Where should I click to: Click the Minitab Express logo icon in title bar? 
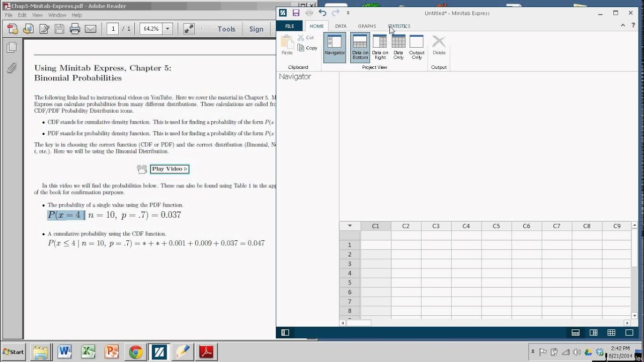point(283,13)
